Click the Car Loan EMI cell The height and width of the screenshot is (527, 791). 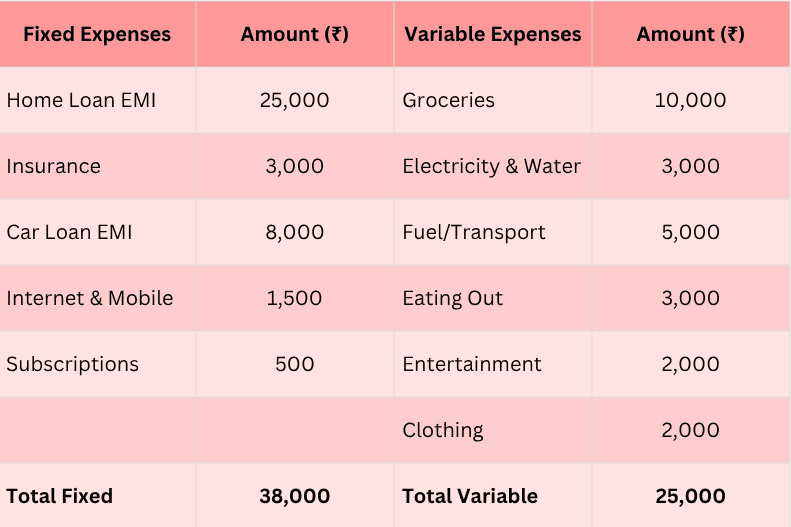coord(69,232)
